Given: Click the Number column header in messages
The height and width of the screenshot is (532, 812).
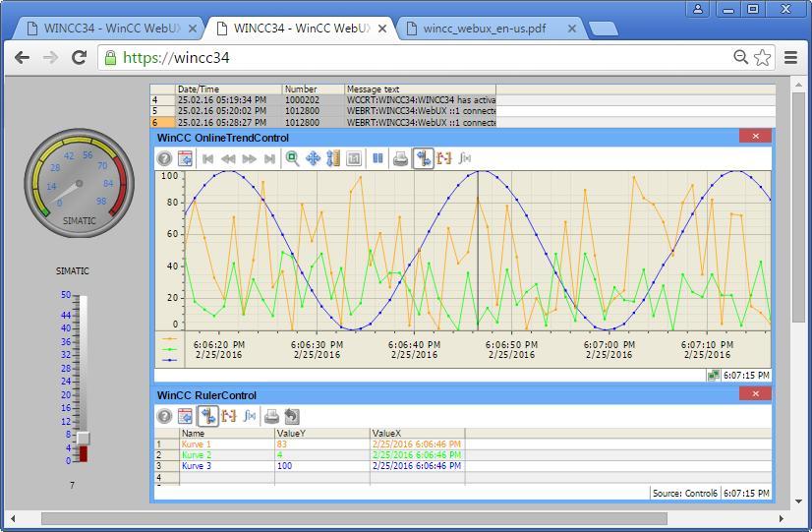Looking at the screenshot, I should click(x=314, y=89).
